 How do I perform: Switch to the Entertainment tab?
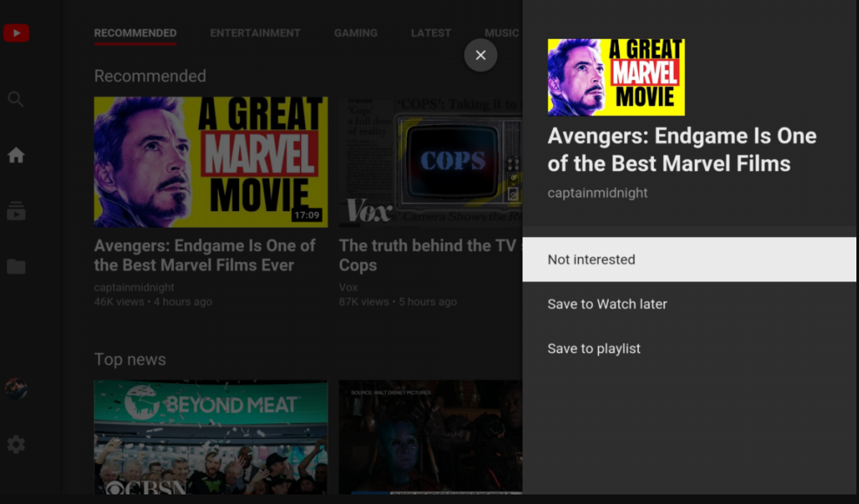point(256,33)
